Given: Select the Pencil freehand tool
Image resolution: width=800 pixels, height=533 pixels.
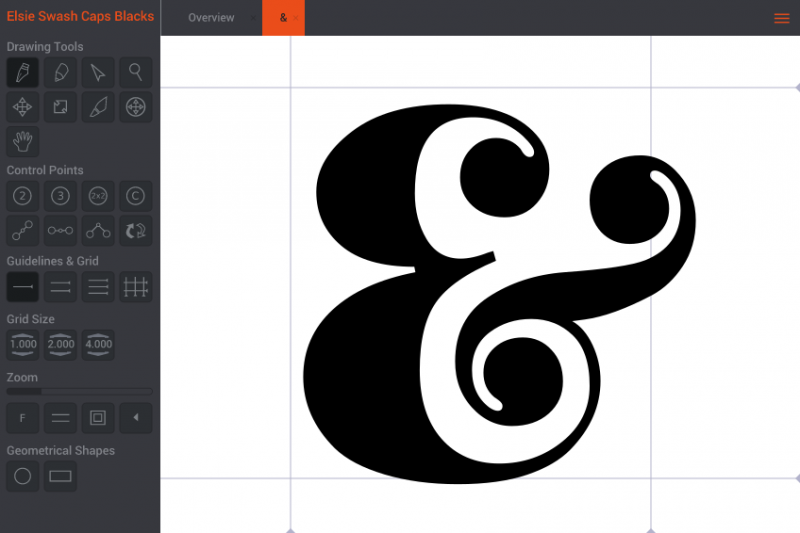Looking at the screenshot, I should 60,72.
